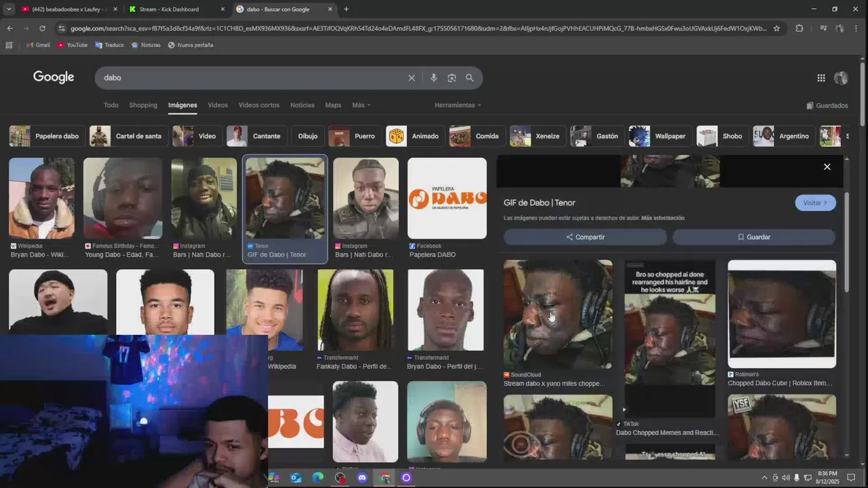
Task: Select the Shopping search tab
Action: (143, 105)
